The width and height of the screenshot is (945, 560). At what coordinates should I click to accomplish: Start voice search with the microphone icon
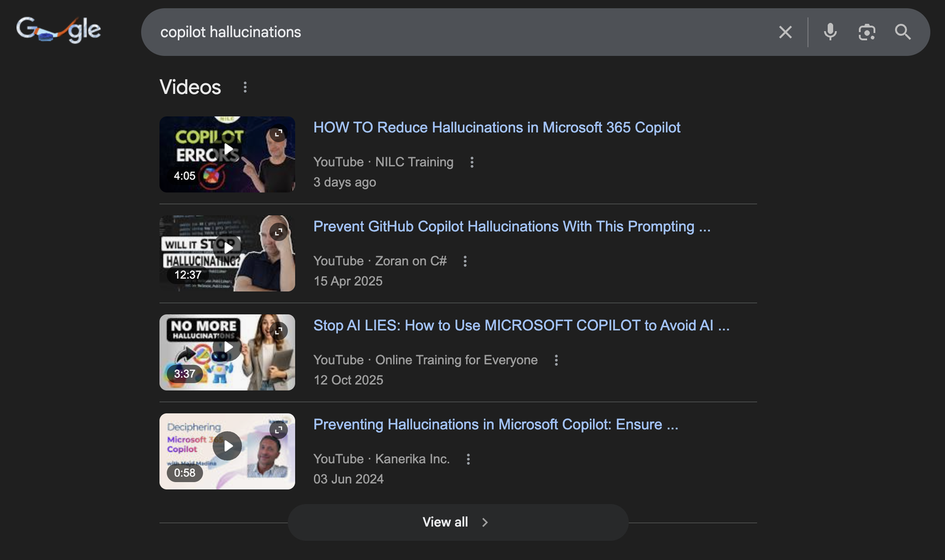830,32
